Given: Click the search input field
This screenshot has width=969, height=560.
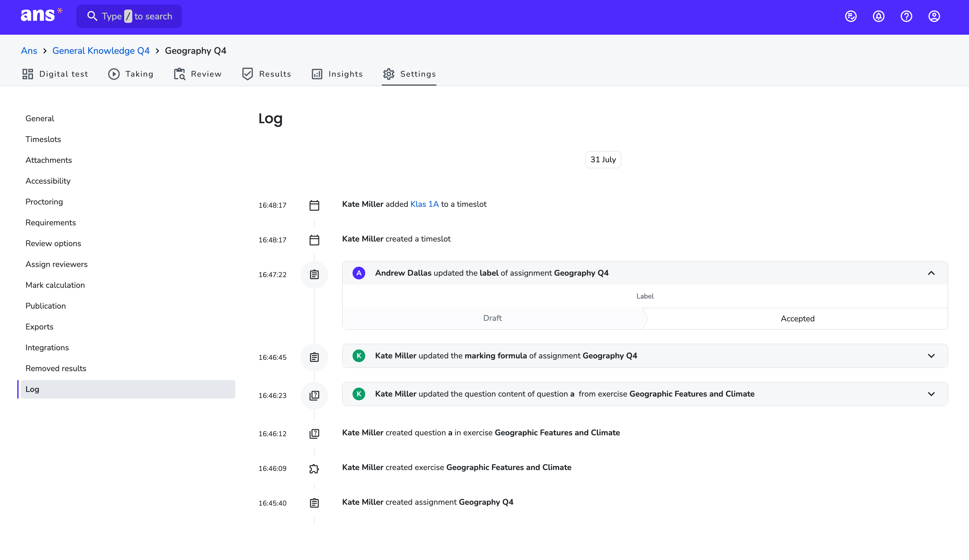Looking at the screenshot, I should click(129, 16).
